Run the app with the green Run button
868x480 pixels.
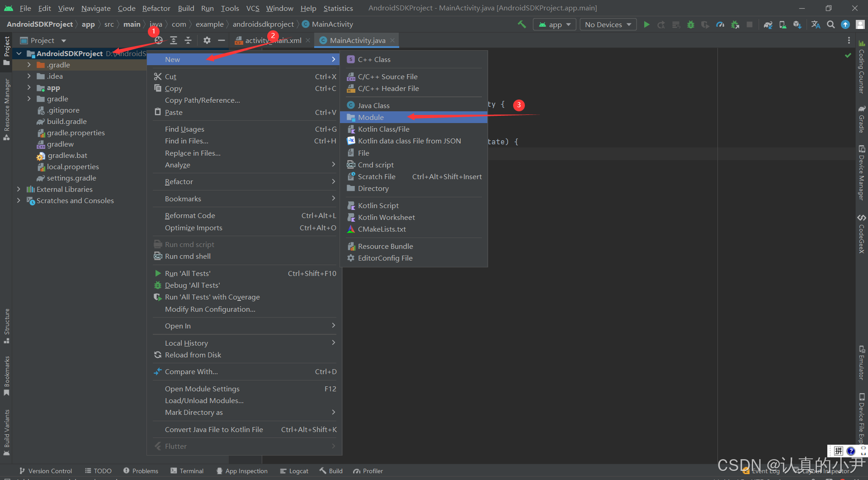point(646,24)
